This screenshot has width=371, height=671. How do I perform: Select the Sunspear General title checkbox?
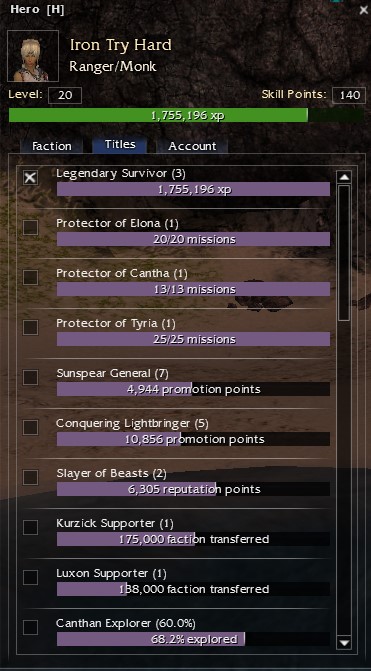click(x=30, y=377)
